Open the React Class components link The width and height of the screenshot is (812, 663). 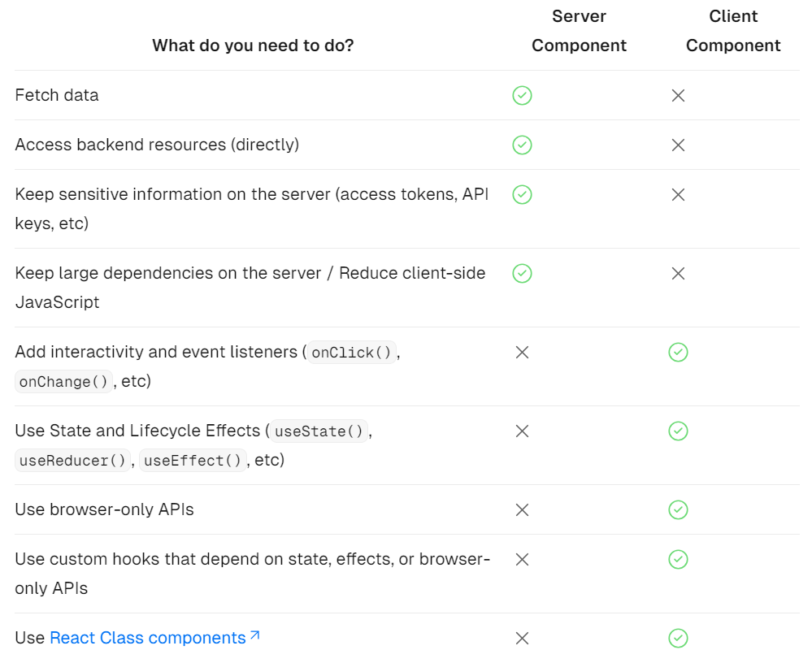(147, 639)
